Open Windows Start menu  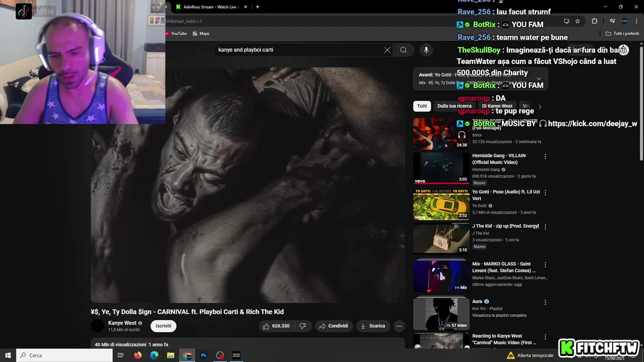(8, 355)
